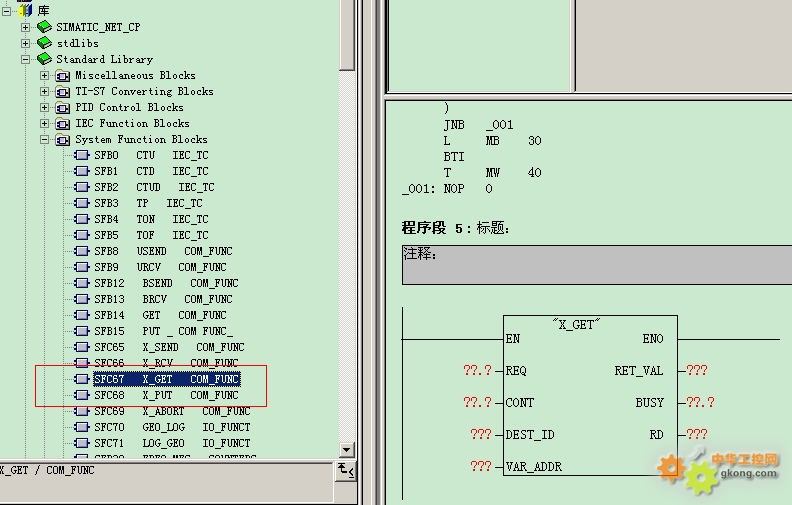The image size is (792, 505).
Task: Click the _001: NOP 0 statement line
Action: (448, 189)
